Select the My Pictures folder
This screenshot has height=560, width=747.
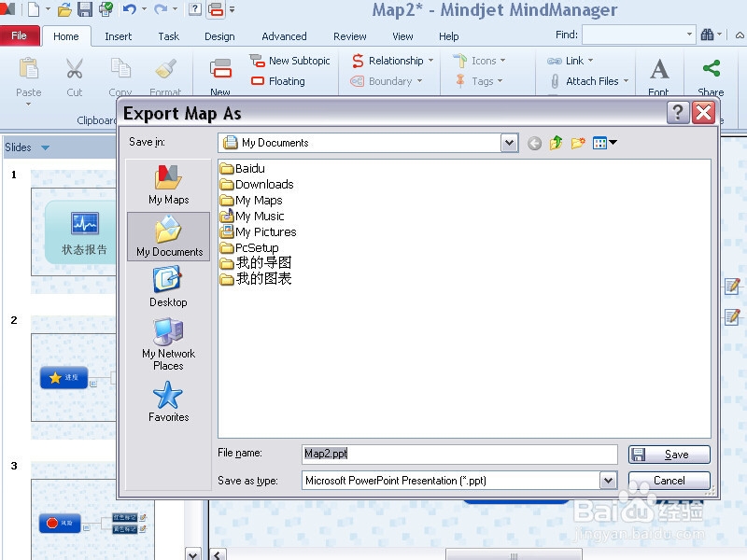click(x=259, y=231)
